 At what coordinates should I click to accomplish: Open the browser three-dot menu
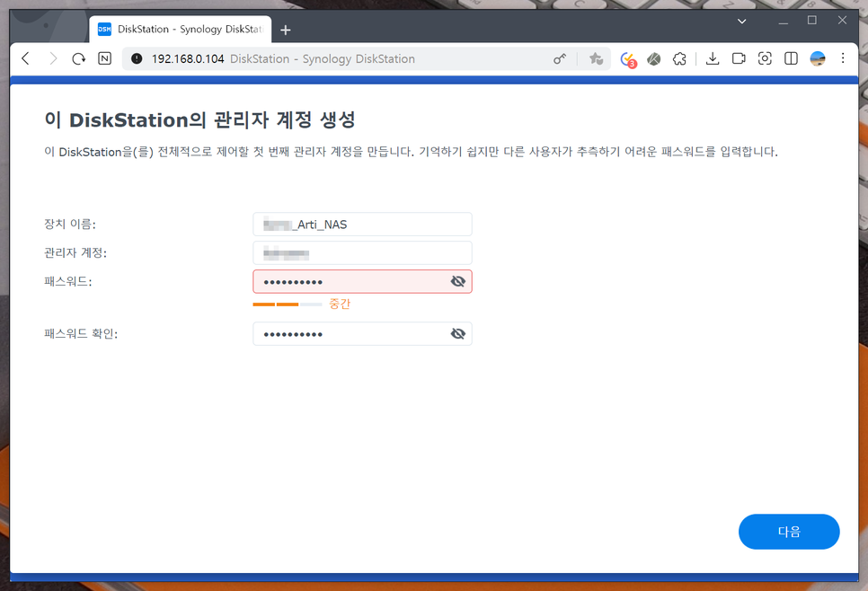tap(843, 58)
